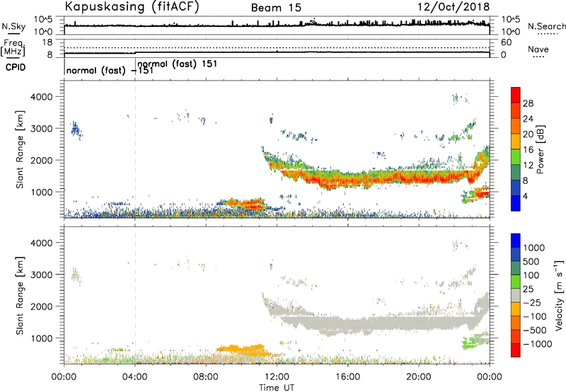The height and width of the screenshot is (392, 566).
Task: Click the '1000' tick on velocity panel range axis
Action: (x=41, y=338)
